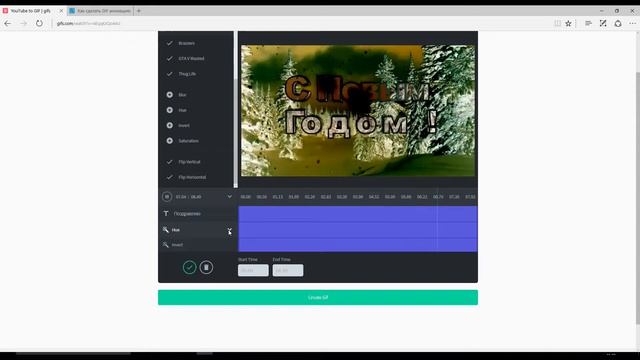Select the Invert layer wand icon
640x360 pixels.
166,245
